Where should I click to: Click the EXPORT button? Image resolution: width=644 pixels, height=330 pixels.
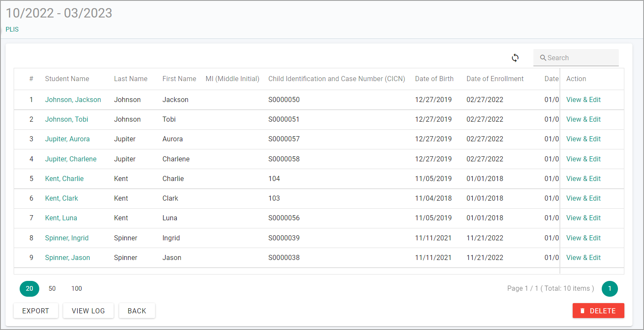[x=36, y=311]
